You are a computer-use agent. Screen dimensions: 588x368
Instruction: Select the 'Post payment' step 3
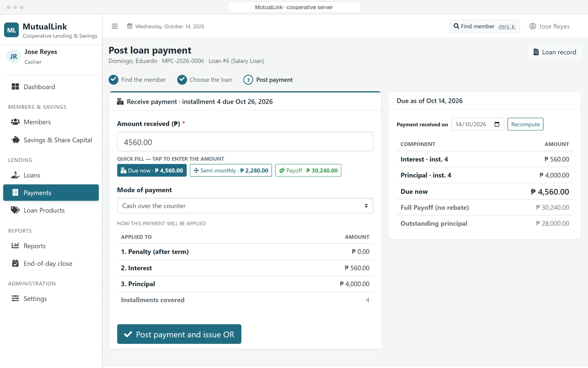pyautogui.click(x=268, y=80)
